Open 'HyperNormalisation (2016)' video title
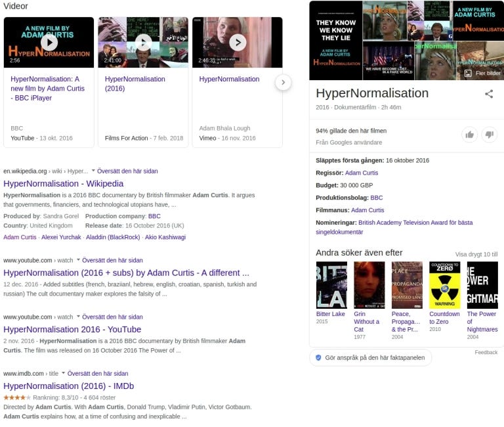Viewport: 504px width, 427px height. click(x=135, y=83)
